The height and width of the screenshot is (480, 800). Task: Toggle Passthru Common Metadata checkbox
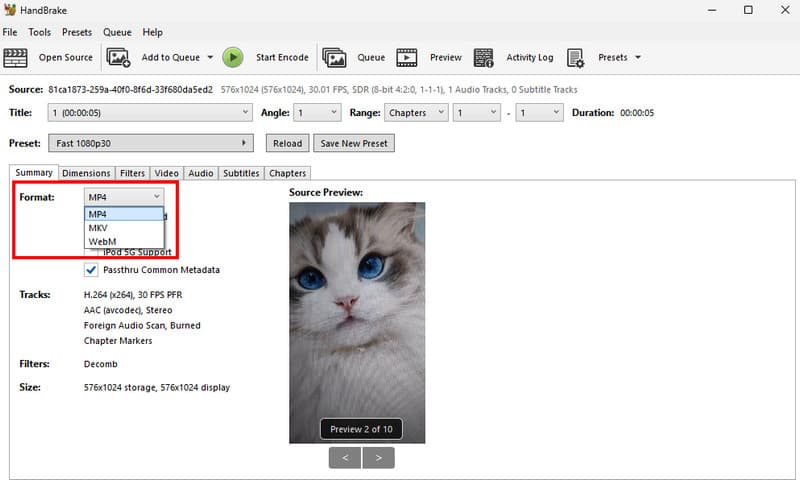click(x=91, y=270)
